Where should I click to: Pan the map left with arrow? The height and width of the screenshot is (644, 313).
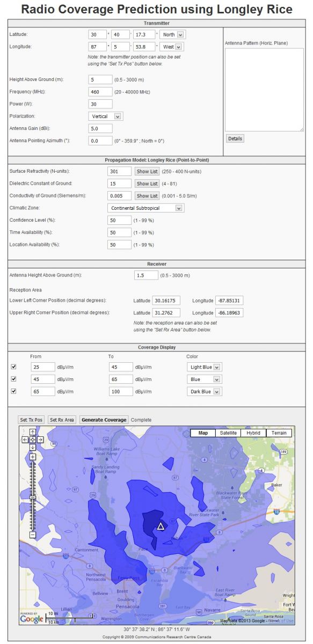[x=25, y=440]
